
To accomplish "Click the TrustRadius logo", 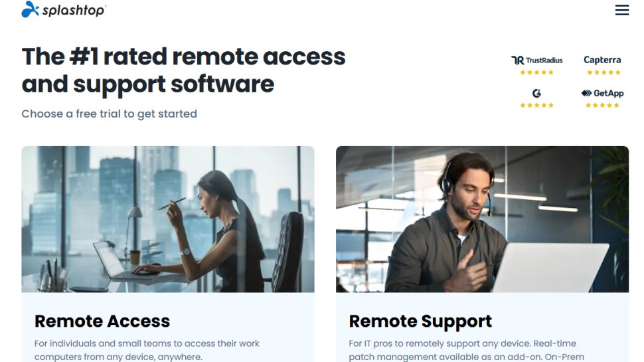I will tap(537, 60).
